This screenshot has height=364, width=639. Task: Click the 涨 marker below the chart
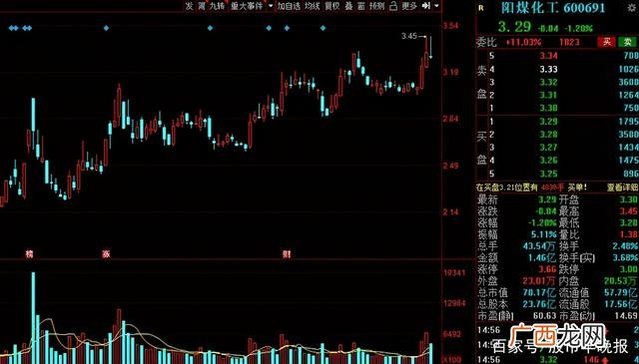coord(106,254)
